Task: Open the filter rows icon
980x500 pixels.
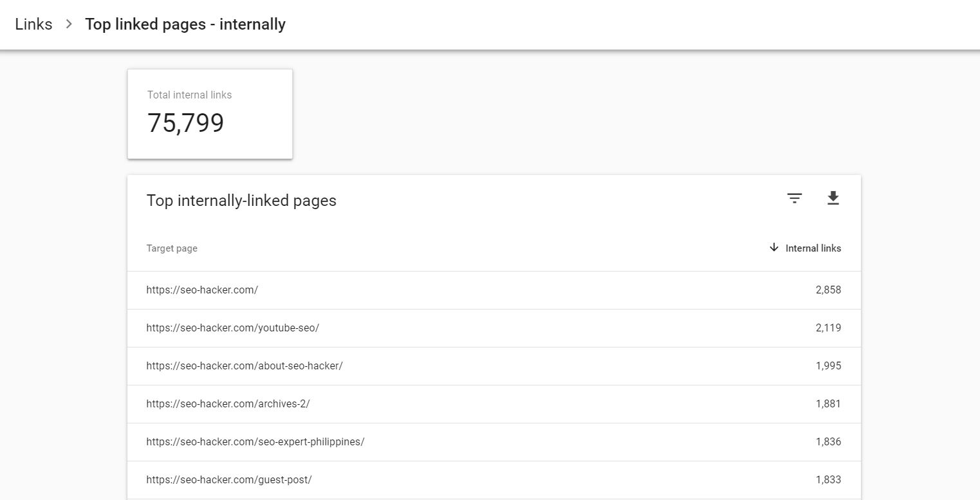Action: pyautogui.click(x=795, y=199)
